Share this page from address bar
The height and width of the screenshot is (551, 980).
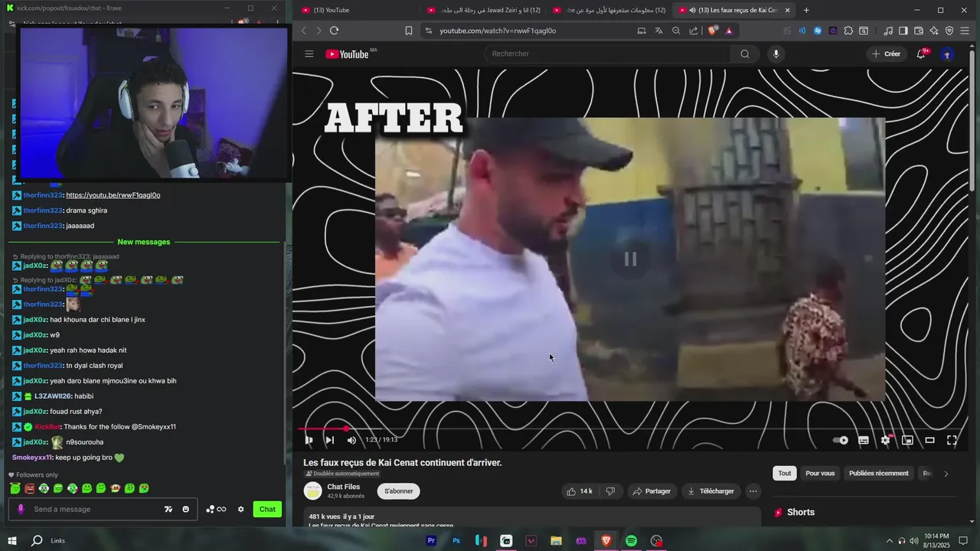pos(694,31)
